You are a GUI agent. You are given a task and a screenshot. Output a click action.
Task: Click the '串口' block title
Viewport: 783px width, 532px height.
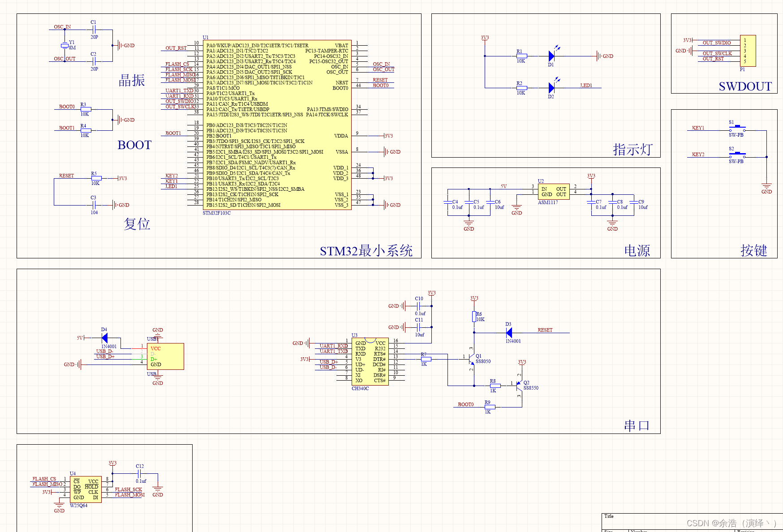click(x=637, y=425)
